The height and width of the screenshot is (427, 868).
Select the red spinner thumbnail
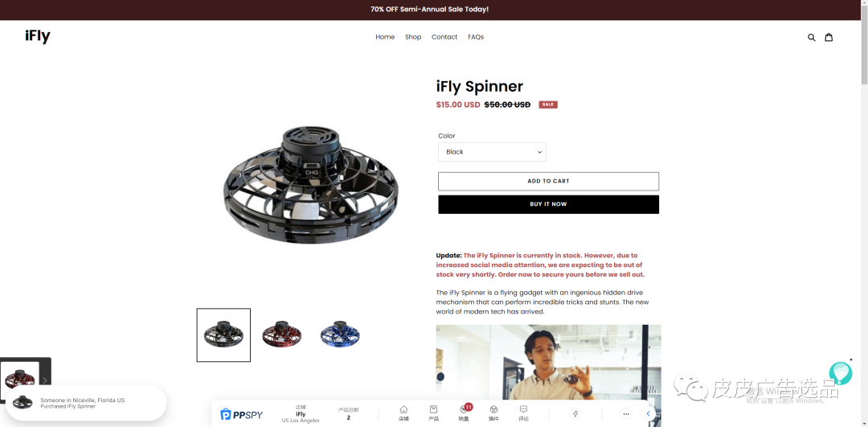pyautogui.click(x=282, y=335)
